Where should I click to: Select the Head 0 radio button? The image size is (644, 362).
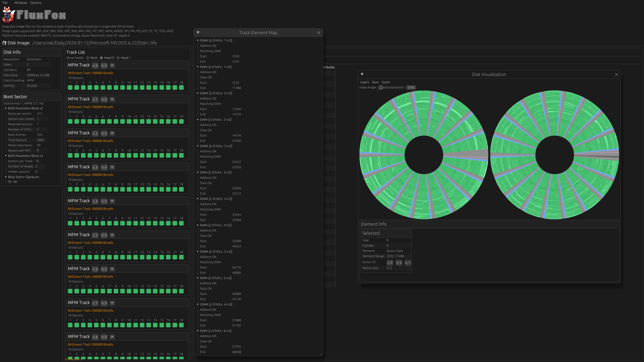(x=101, y=58)
